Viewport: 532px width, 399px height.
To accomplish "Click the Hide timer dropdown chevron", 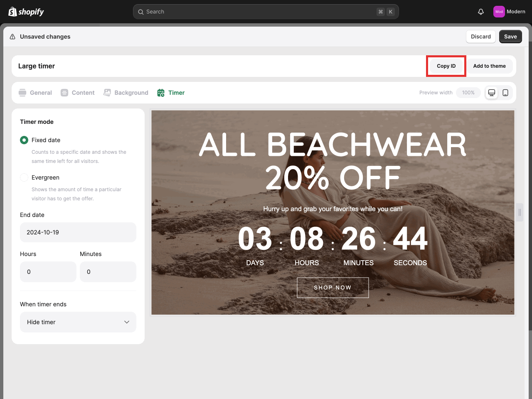I will (127, 322).
